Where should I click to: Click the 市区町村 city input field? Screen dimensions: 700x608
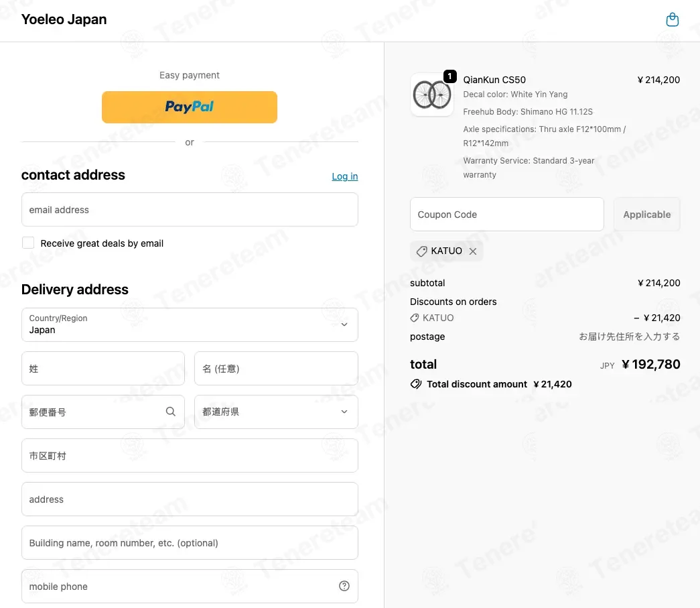(x=190, y=456)
